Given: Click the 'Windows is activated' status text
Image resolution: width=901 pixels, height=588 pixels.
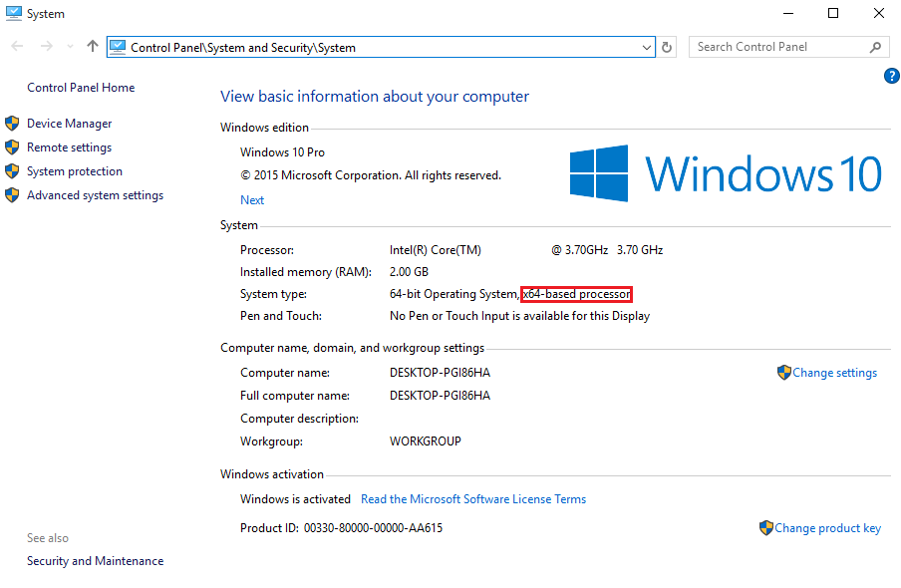Looking at the screenshot, I should [295, 499].
